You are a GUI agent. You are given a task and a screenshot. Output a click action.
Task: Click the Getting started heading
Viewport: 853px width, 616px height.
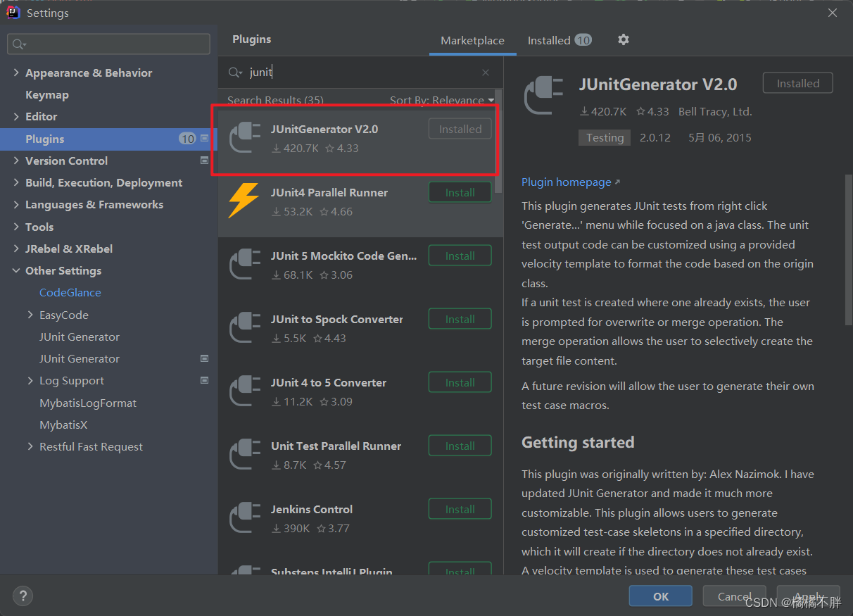(578, 442)
